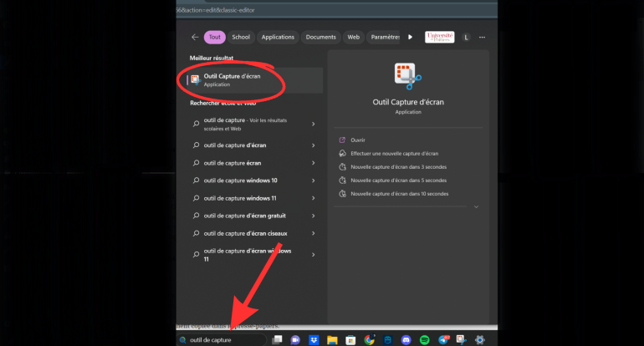Expand arrow beside outil de capture d'écran
This screenshot has width=644, height=346.
point(314,145)
